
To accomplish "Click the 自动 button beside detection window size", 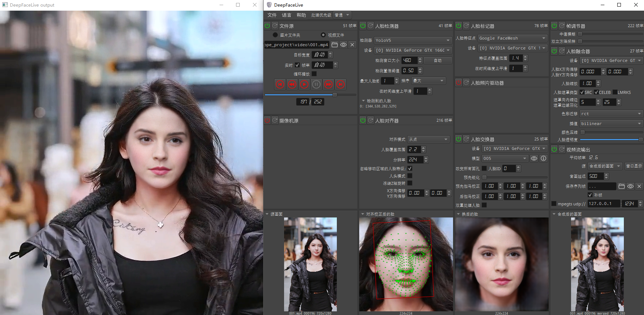I will 438,61.
